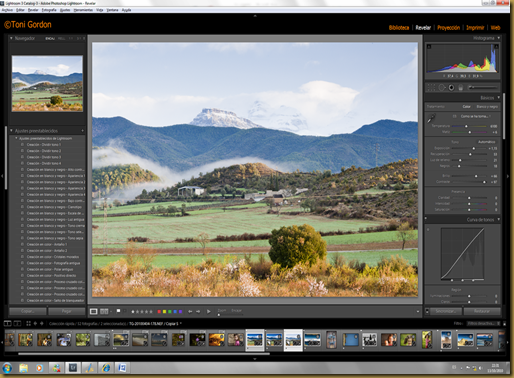Open the Windows Start menu
514x378 pixels.
[x=7, y=368]
